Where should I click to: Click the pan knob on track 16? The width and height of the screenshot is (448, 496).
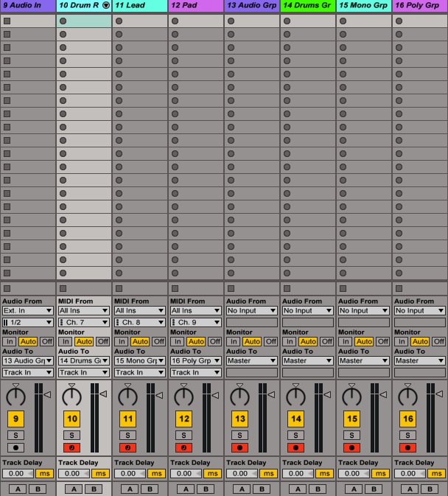[407, 397]
